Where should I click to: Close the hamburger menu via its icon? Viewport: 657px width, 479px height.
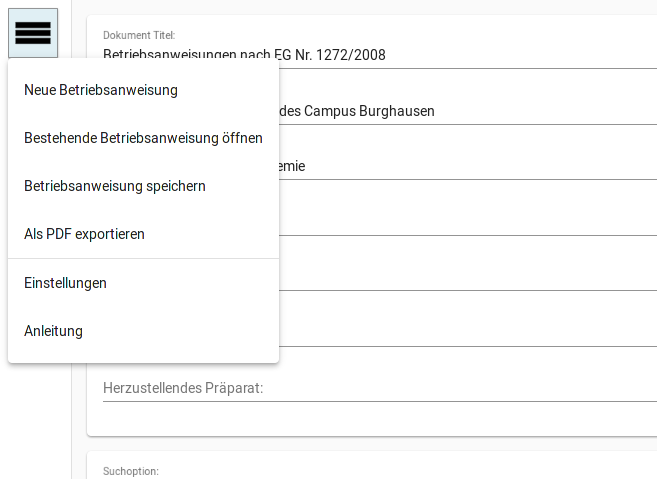[x=33, y=33]
